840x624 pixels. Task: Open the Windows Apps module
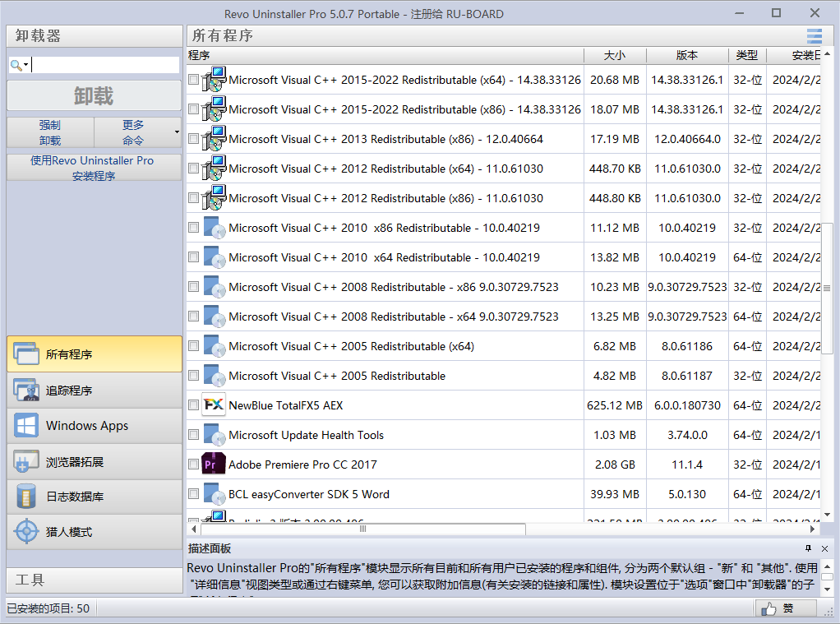(26, 426)
